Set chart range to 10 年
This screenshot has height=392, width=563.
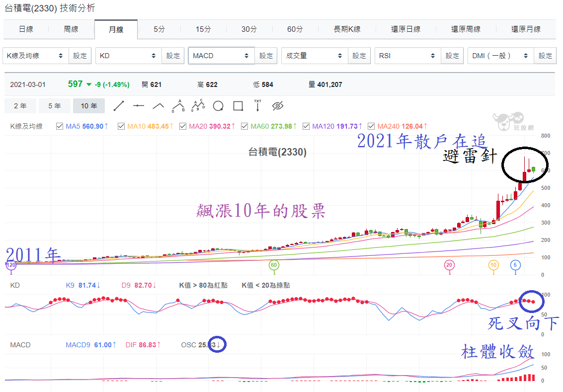coord(88,106)
